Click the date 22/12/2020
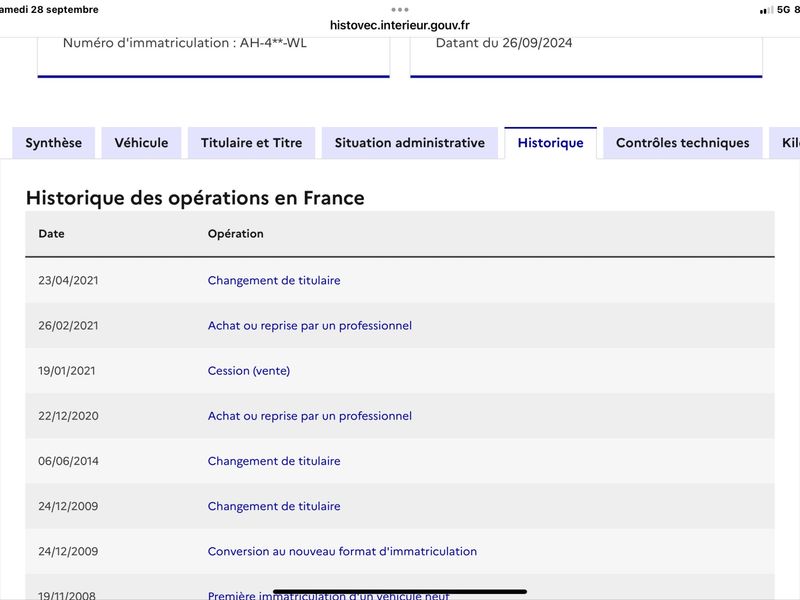The image size is (800, 600). (x=68, y=416)
